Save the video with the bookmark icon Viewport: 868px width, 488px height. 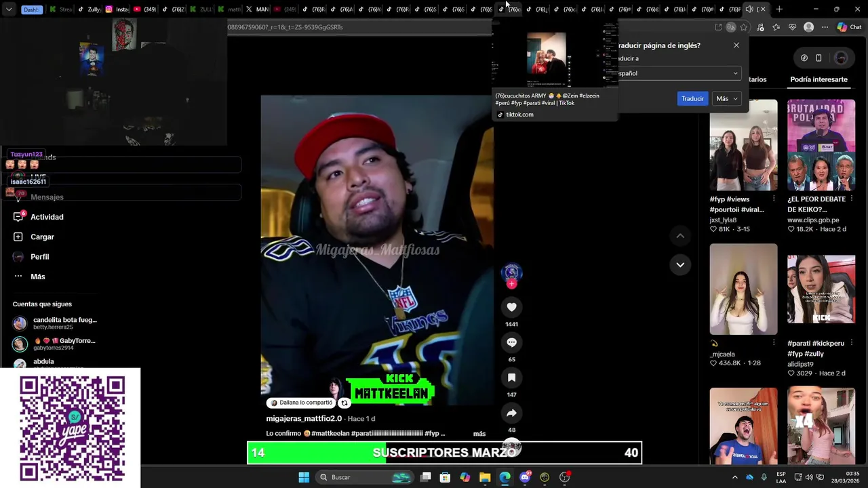point(511,378)
